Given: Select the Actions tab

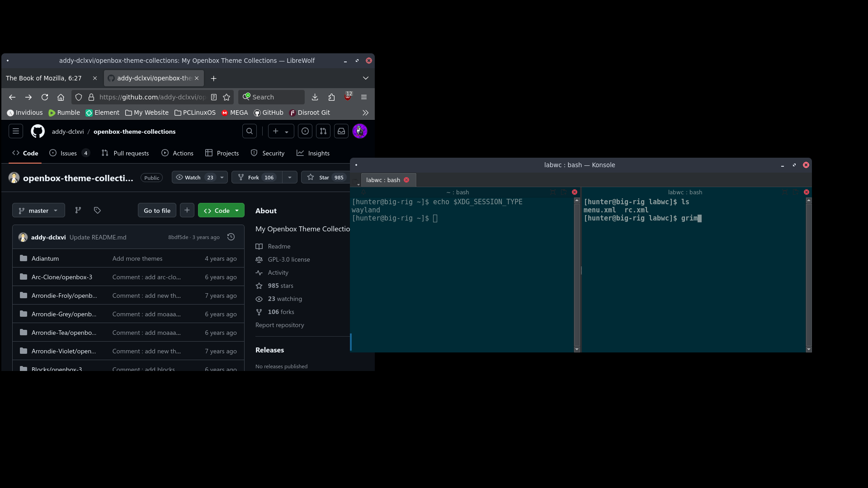Looking at the screenshot, I should [177, 153].
